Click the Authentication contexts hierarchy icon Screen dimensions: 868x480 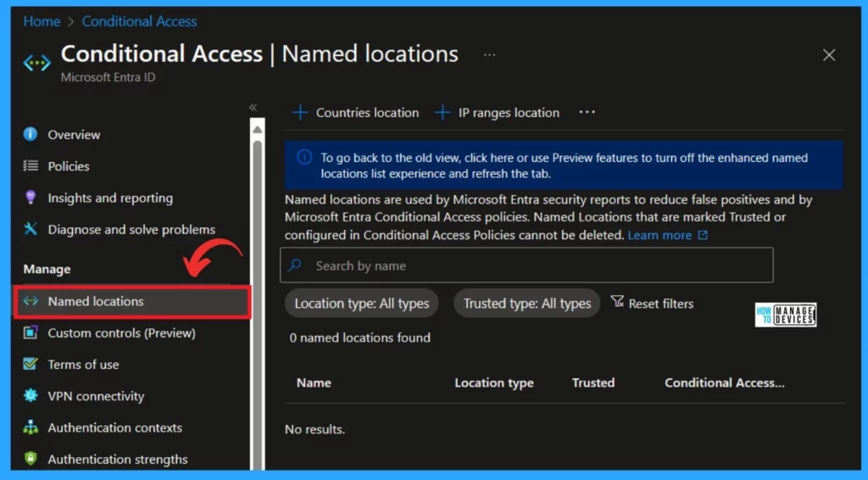(31, 427)
